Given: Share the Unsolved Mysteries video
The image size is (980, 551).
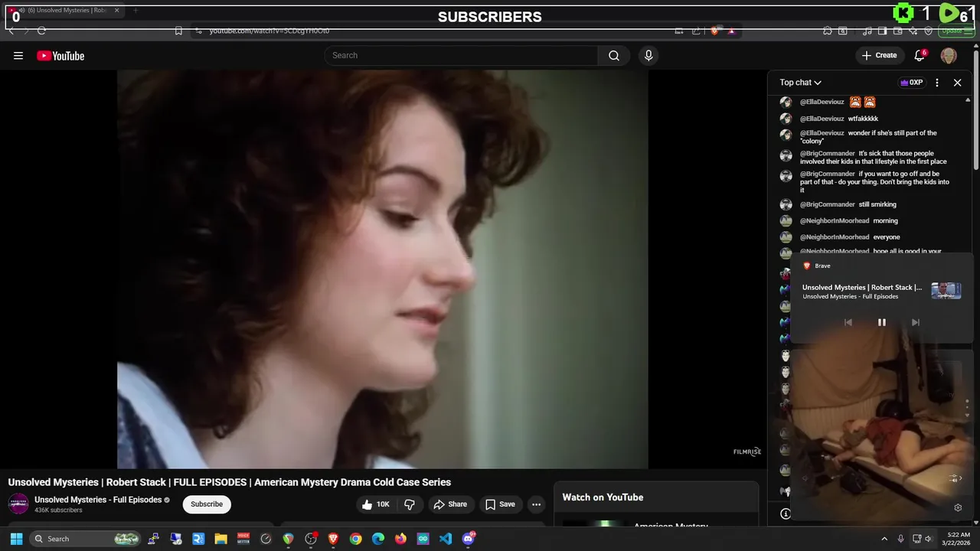Looking at the screenshot, I should [x=450, y=504].
